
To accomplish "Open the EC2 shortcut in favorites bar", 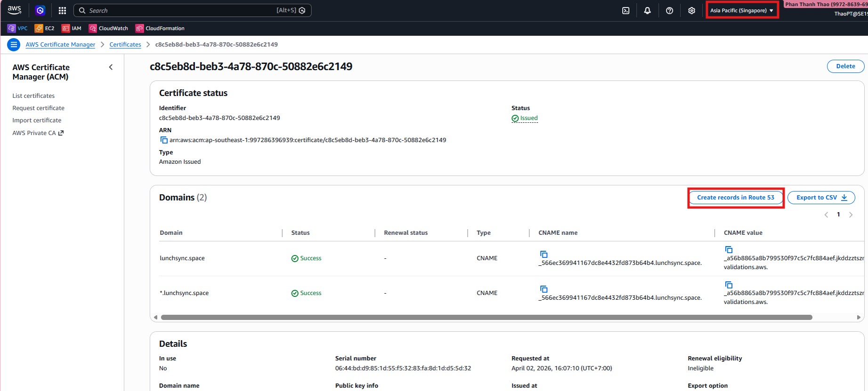I will (x=45, y=28).
